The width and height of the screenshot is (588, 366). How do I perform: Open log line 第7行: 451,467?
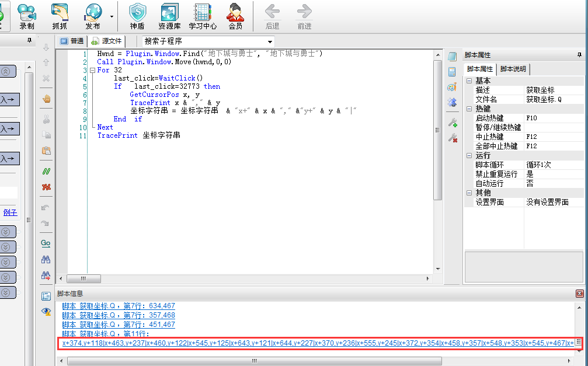pyautogui.click(x=119, y=325)
